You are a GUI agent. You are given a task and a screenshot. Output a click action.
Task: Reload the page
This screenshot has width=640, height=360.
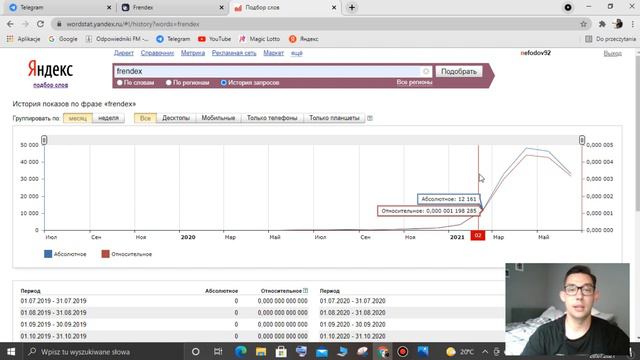tap(40, 24)
